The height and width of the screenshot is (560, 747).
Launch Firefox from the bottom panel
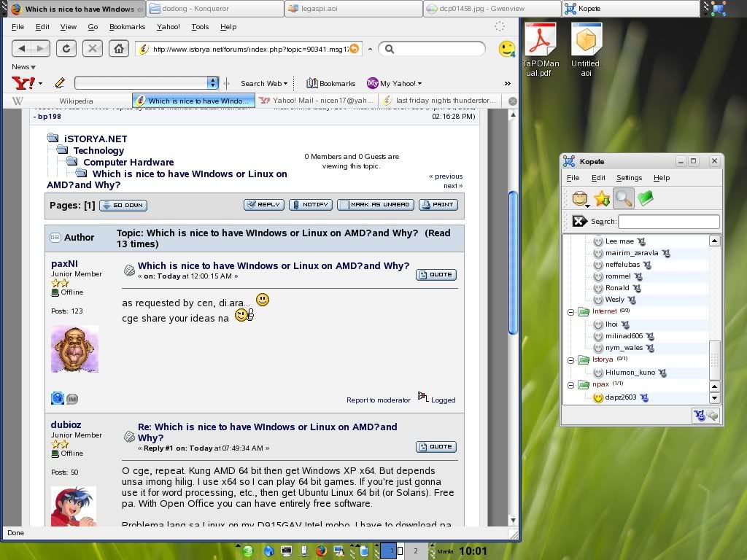point(321,551)
